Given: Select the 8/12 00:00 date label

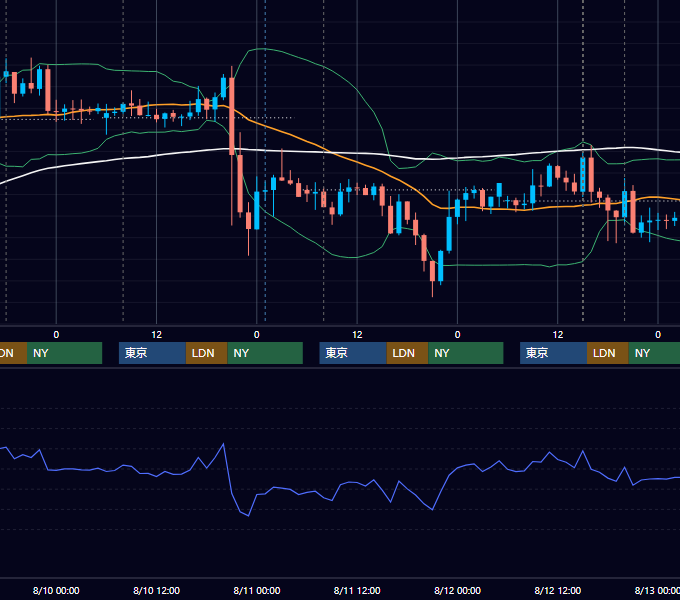Looking at the screenshot, I should tap(457, 590).
